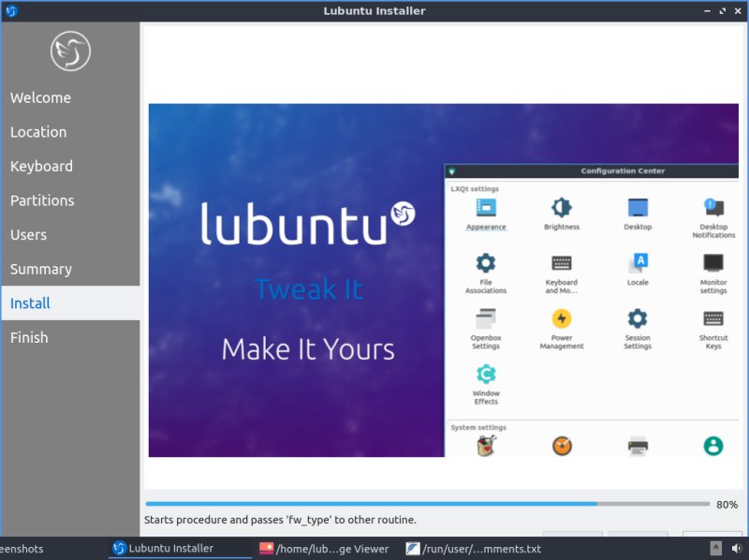Switch to the comments.txt taskbar entry

[x=474, y=549]
